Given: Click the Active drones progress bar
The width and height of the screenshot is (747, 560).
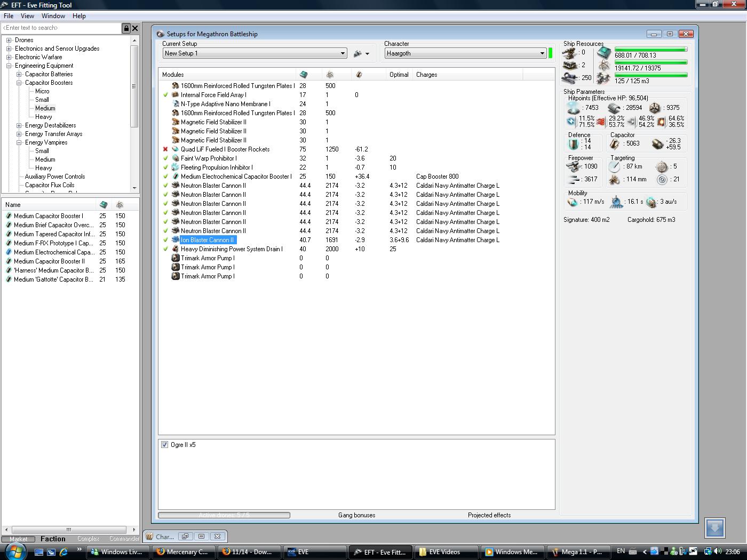Looking at the screenshot, I should click(224, 515).
